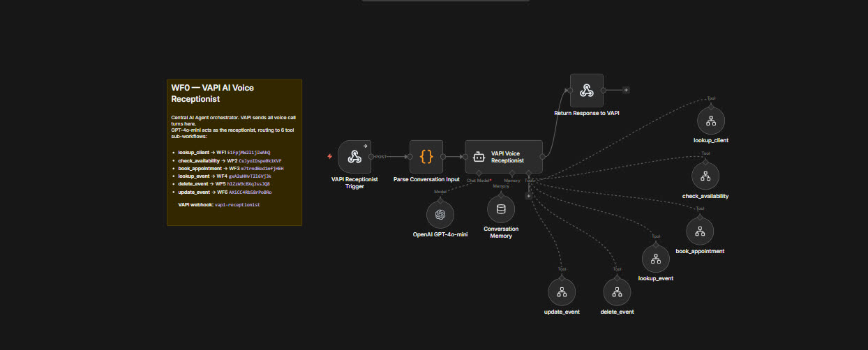
Task: Click the 'VAPI Receptionist Trigger' node label
Action: click(x=355, y=183)
